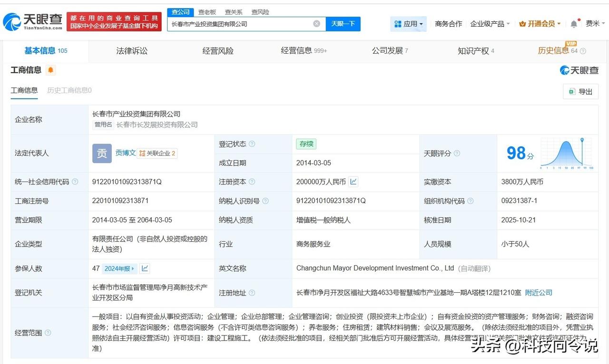Click the help icon beside 历史信息 64
Screen dimensions: 609x364
(x=583, y=51)
